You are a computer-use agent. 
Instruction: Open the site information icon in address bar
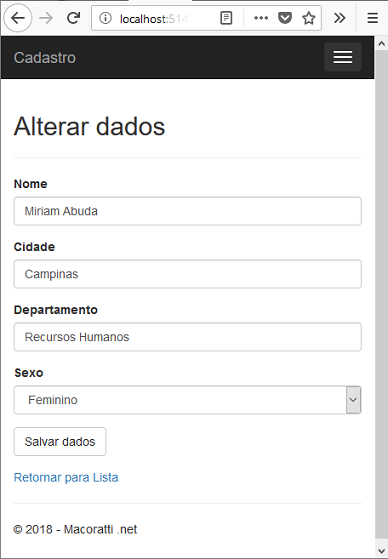[105, 18]
